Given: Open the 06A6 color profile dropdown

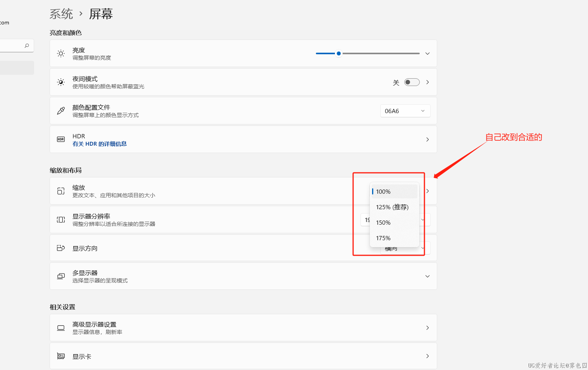Looking at the screenshot, I should 405,111.
